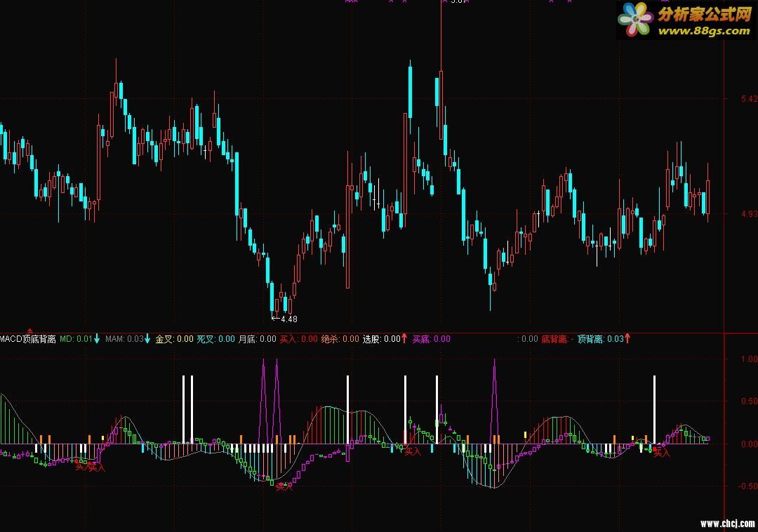Select the MD: 0.01 value label
Screen dimensions: 758x532
click(76, 339)
